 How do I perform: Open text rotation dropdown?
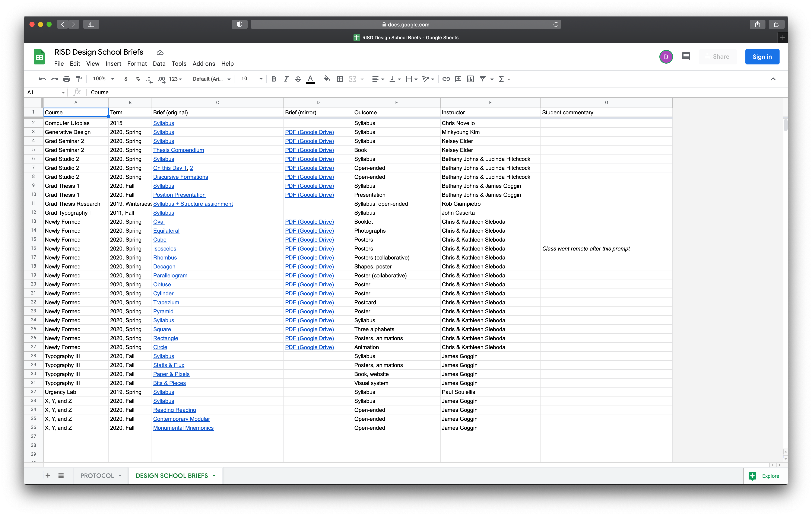pyautogui.click(x=428, y=79)
